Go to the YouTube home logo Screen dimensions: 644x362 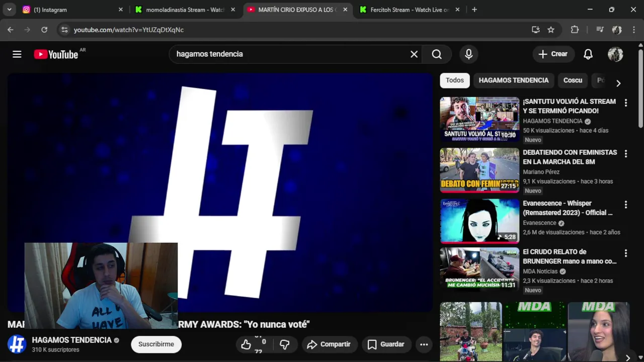(x=56, y=54)
